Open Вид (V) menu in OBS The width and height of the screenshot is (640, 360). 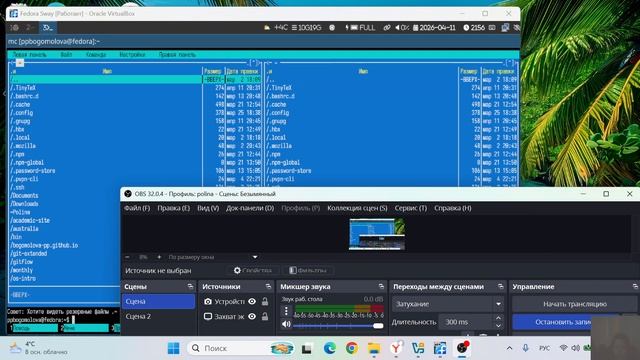(208, 208)
